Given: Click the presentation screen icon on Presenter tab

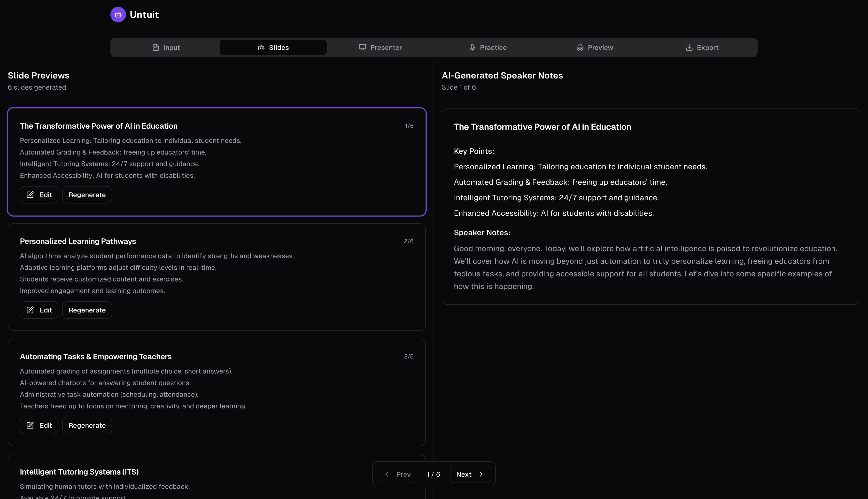Looking at the screenshot, I should 362,48.
